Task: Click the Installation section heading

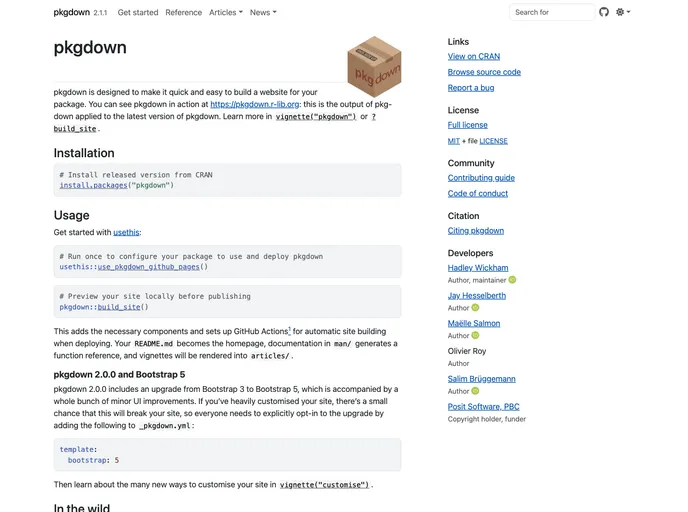Action: [x=84, y=153]
